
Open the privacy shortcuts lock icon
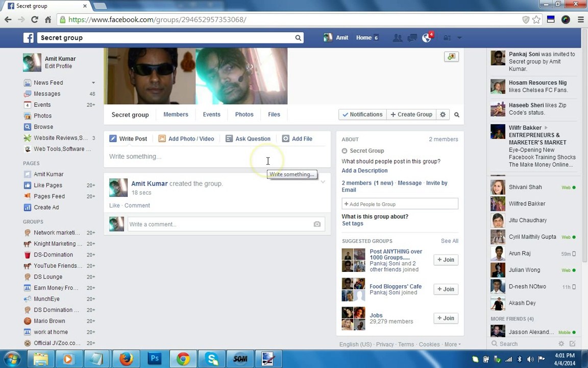point(447,37)
